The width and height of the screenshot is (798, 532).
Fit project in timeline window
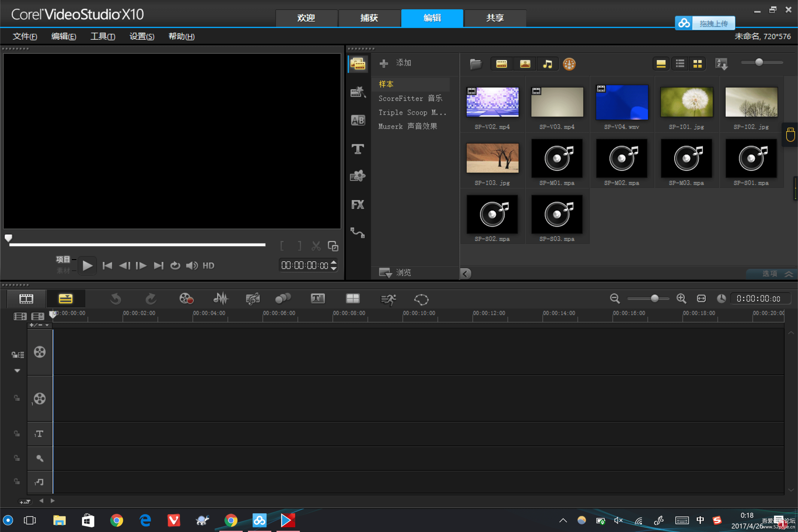tap(701, 299)
